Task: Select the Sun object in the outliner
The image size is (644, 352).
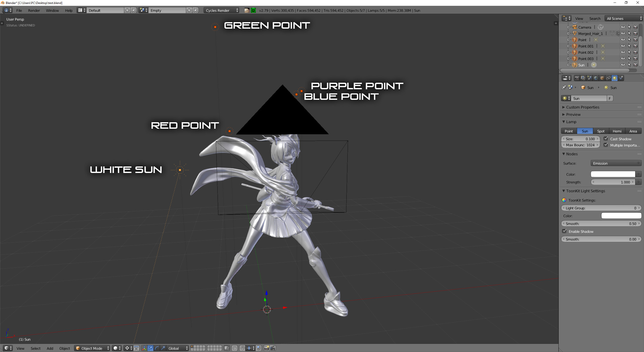Action: tap(582, 65)
